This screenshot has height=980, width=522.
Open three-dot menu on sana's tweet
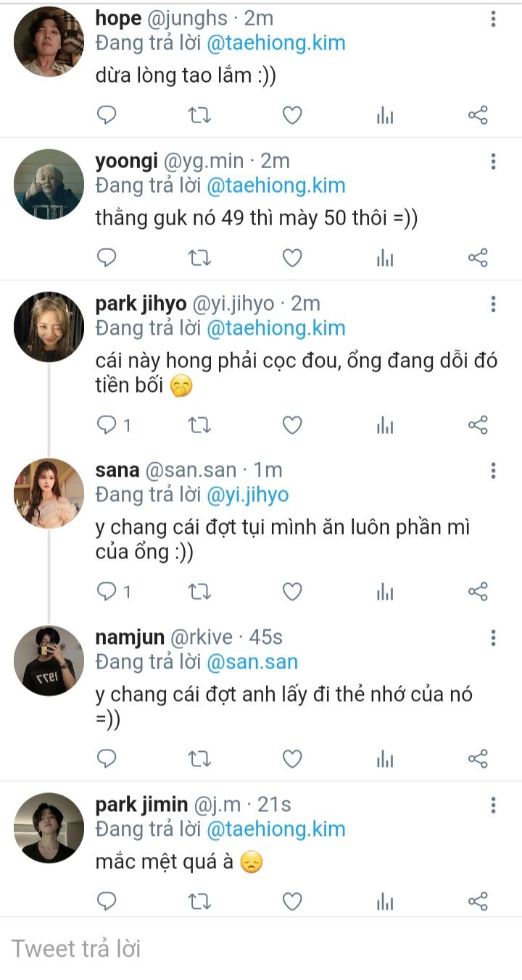coord(493,471)
